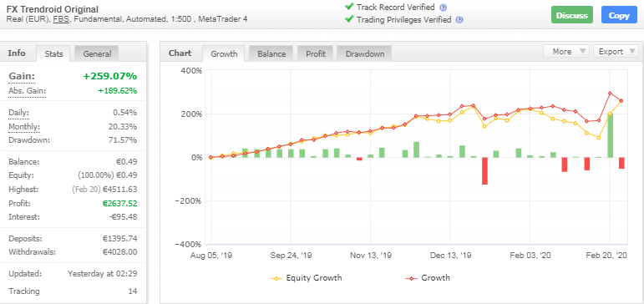Switch to the General info tab

tap(97, 53)
